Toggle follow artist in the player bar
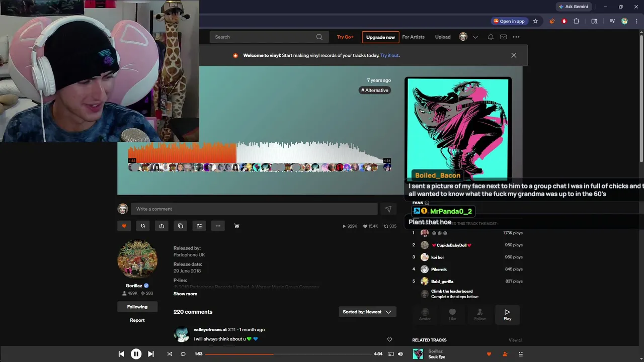 [x=505, y=354]
